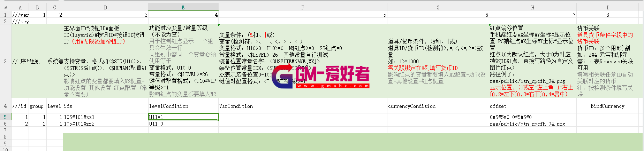Click the cell containing ///id
Image resolution: width=644 pixels, height=151 pixels.
coord(20,106)
